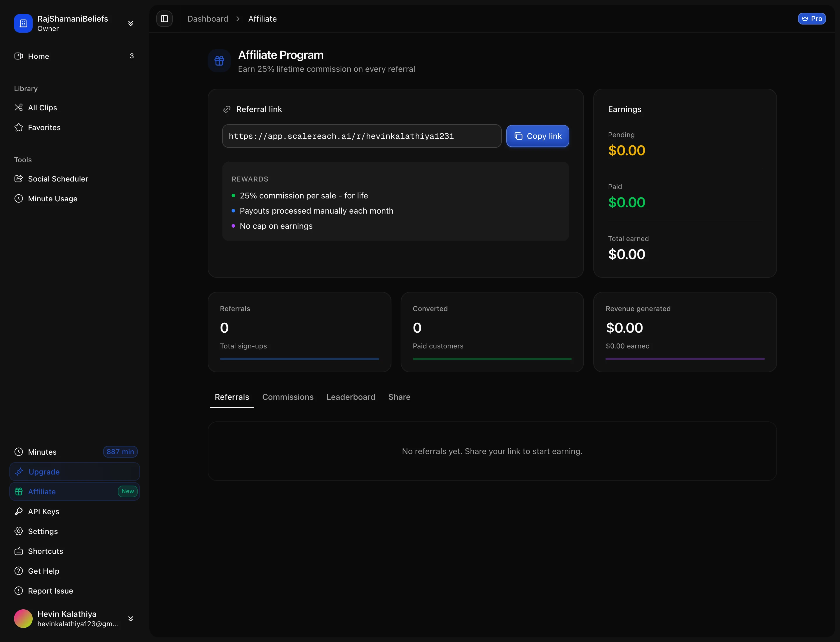Click the Shortcuts keyboard icon
The height and width of the screenshot is (642, 840).
click(x=19, y=551)
